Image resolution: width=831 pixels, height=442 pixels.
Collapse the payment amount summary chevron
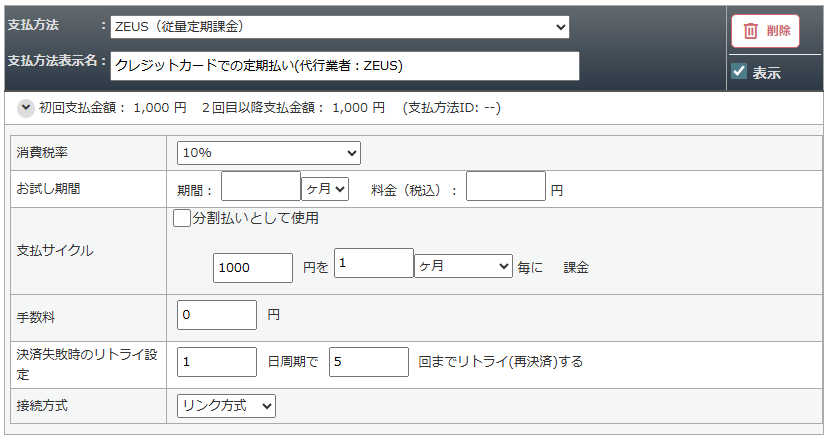pyautogui.click(x=26, y=108)
